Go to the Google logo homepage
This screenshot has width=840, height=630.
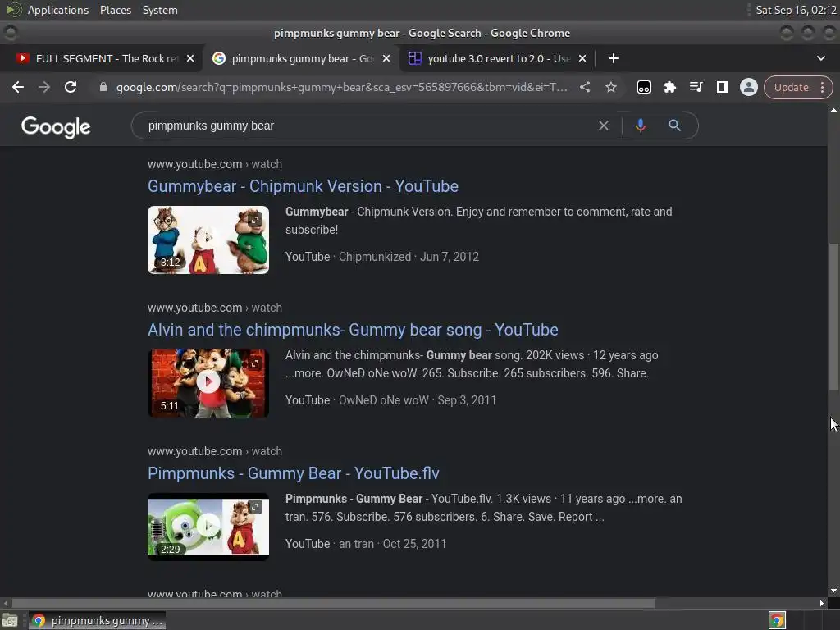[56, 127]
